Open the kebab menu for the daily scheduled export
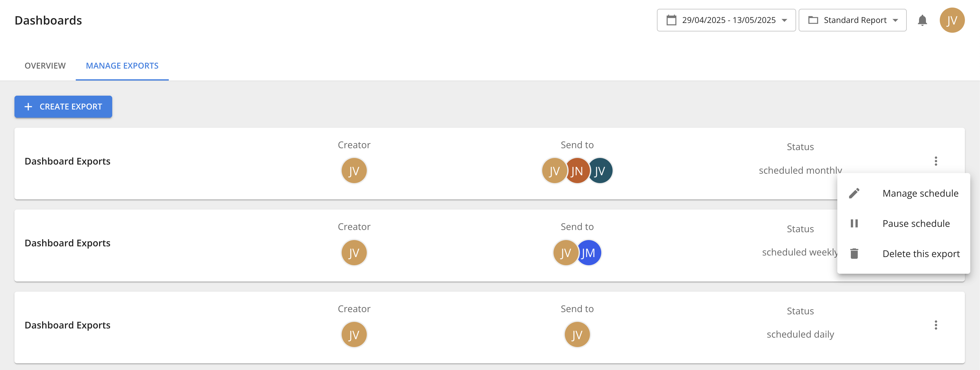This screenshot has width=980, height=370. (x=936, y=325)
